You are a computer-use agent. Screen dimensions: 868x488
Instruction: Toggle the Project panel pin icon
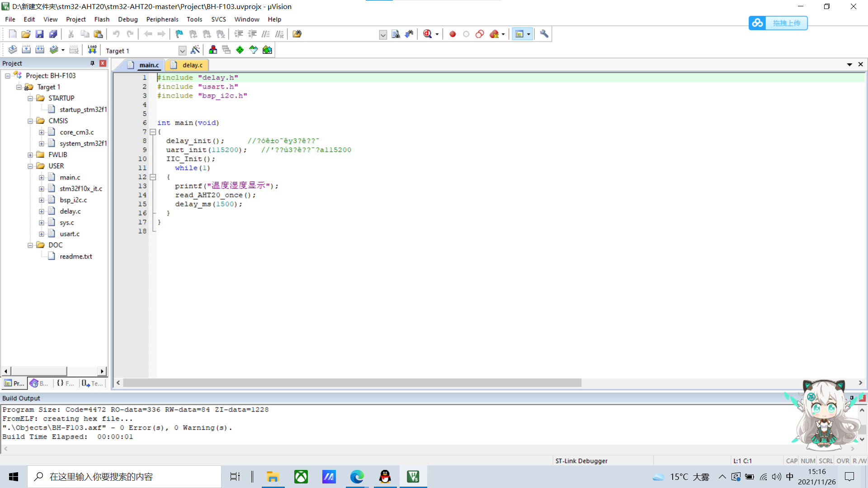click(92, 63)
